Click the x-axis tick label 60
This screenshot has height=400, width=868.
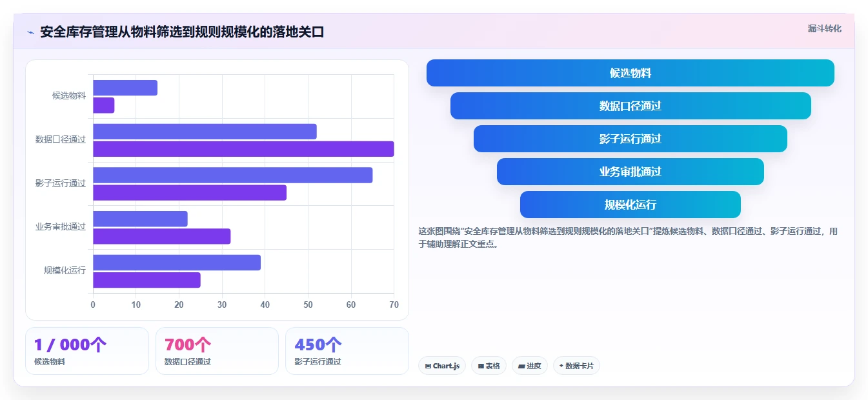351,305
